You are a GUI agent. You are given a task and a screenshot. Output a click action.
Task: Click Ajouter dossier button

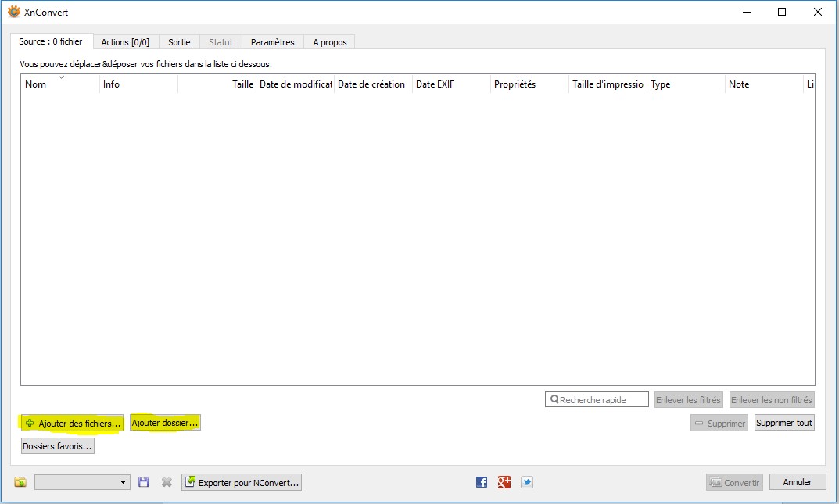pos(165,423)
